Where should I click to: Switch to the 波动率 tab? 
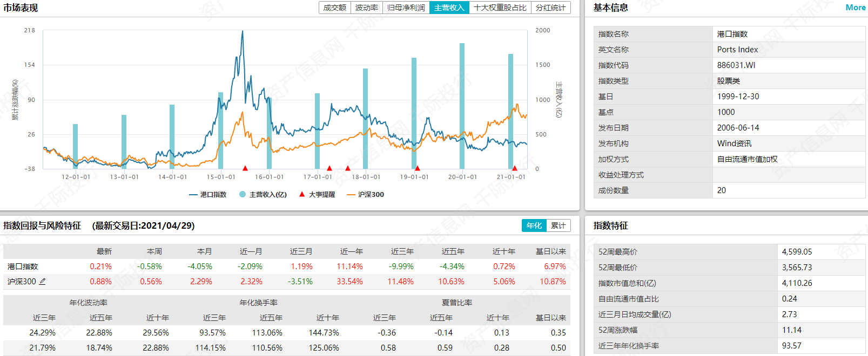[366, 8]
